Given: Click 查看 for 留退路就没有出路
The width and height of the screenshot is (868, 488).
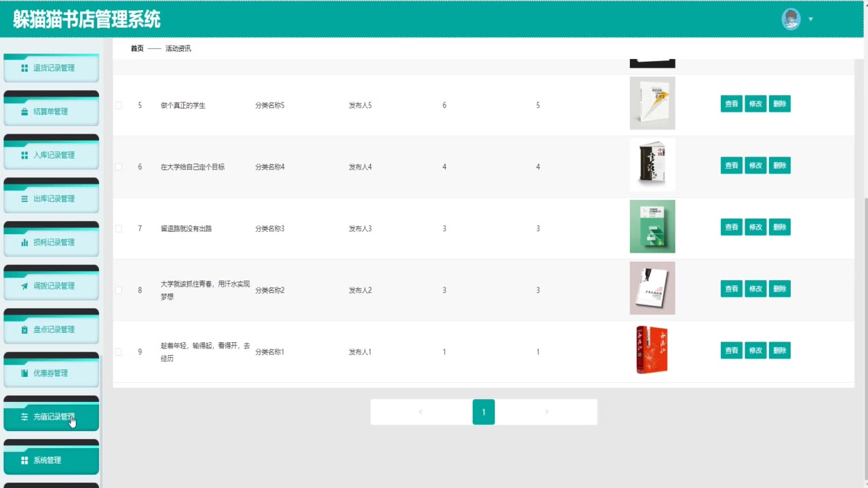Looking at the screenshot, I should [x=732, y=227].
